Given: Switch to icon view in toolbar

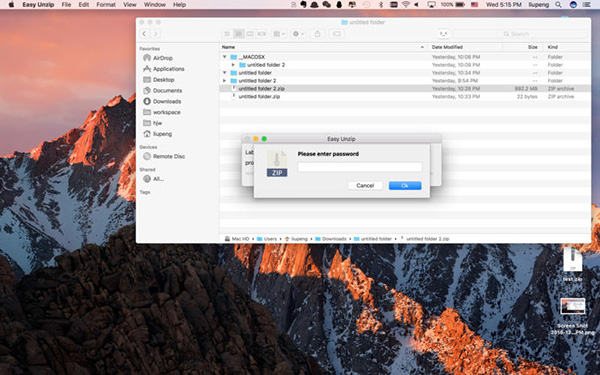Looking at the screenshot, I should point(227,34).
